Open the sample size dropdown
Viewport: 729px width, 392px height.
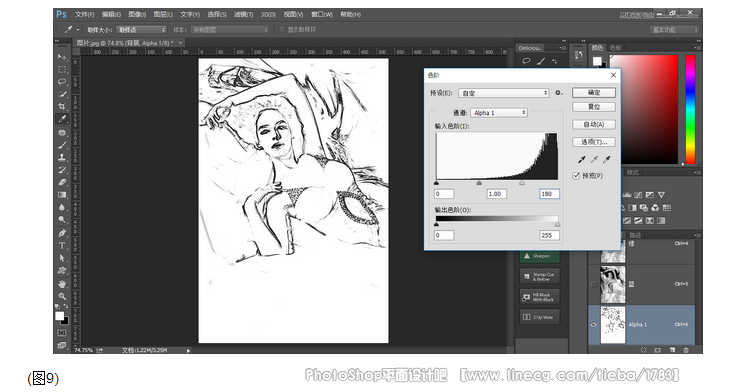141,29
